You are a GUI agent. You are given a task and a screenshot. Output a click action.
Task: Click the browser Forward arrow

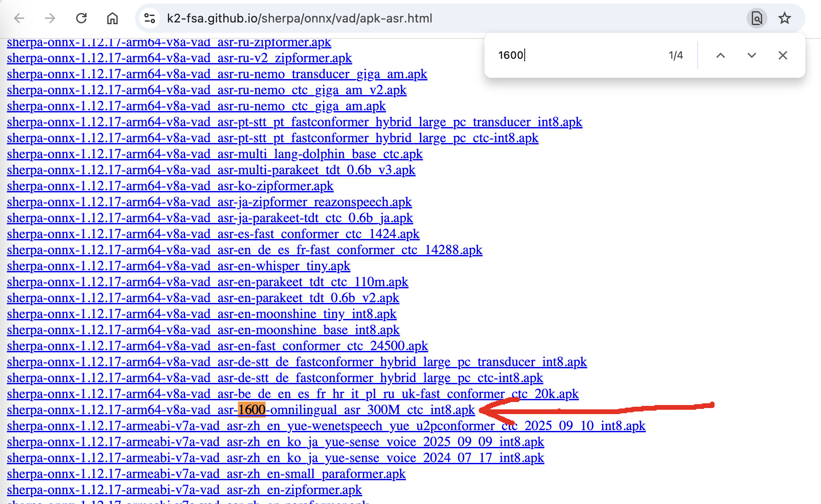pos(50,18)
